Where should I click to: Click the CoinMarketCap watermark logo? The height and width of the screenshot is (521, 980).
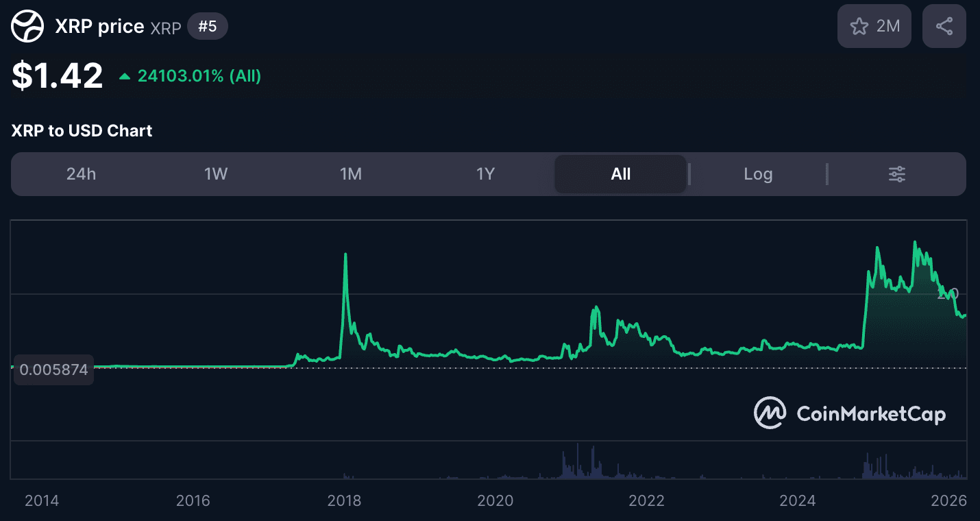(x=850, y=413)
